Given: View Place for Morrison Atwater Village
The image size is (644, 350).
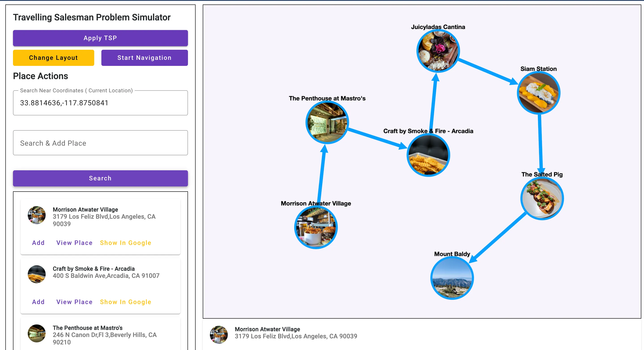Looking at the screenshot, I should [x=74, y=243].
